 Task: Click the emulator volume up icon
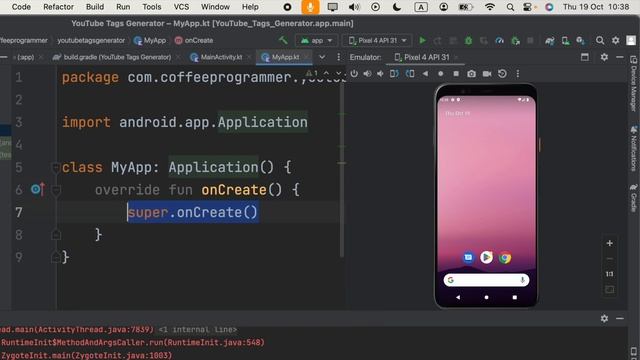pos(367,73)
